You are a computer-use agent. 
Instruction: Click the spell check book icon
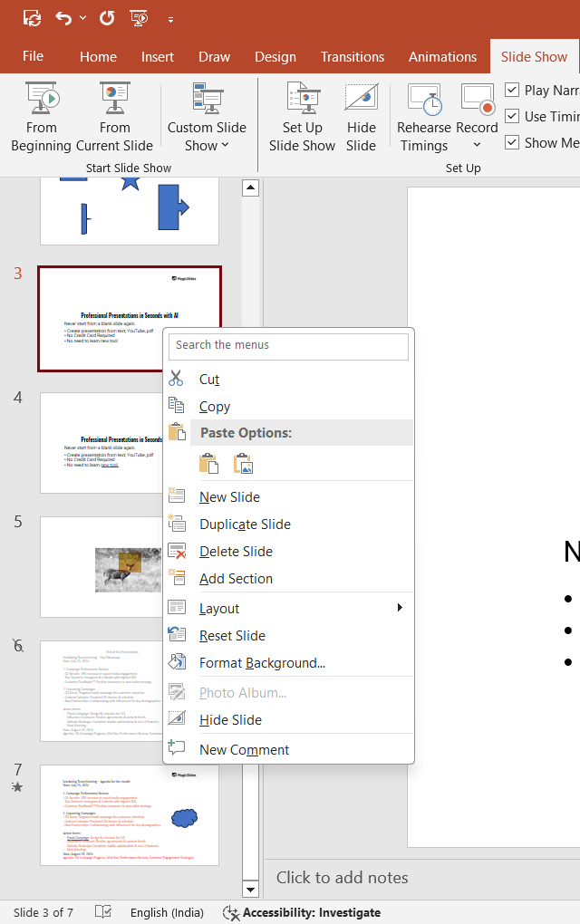point(103,912)
